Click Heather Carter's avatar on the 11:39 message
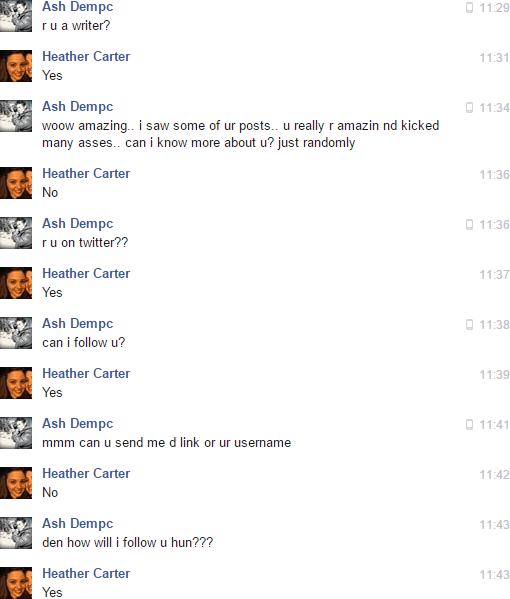 coord(16,383)
